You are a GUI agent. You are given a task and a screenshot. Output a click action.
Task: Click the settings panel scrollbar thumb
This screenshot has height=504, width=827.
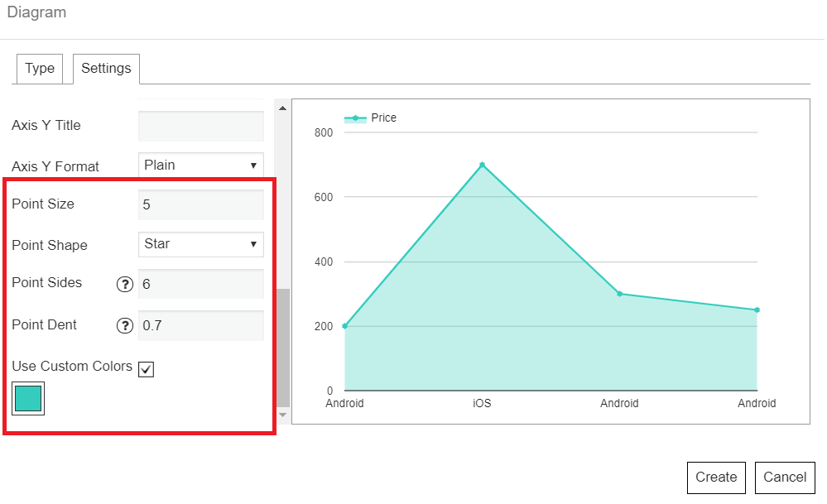283,348
